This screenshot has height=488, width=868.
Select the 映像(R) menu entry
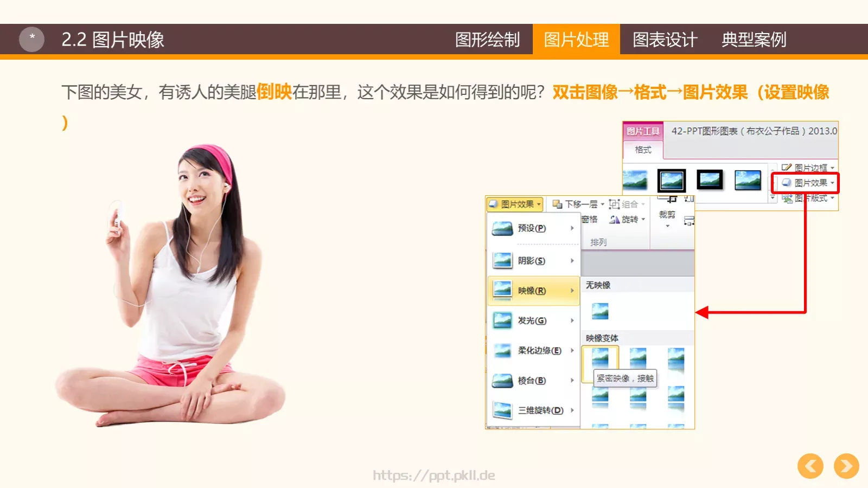(x=533, y=291)
